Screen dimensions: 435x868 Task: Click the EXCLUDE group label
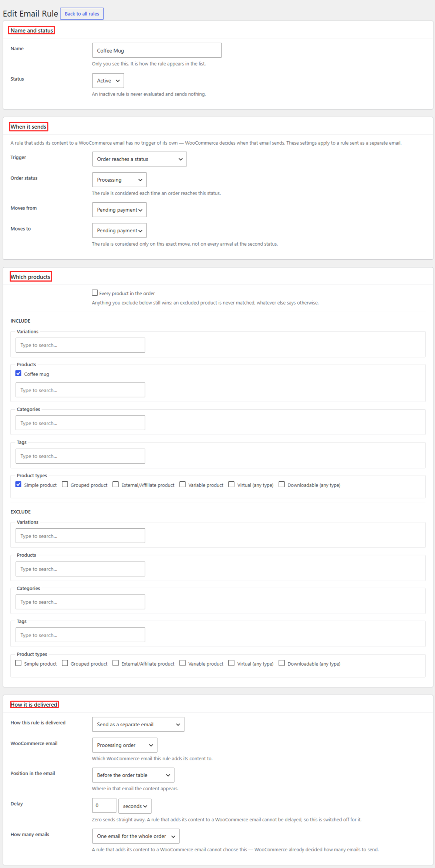[20, 512]
